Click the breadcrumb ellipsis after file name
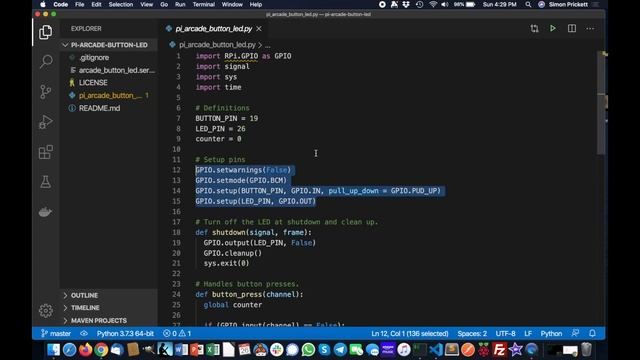This screenshot has width=640, height=360. pyautogui.click(x=267, y=45)
